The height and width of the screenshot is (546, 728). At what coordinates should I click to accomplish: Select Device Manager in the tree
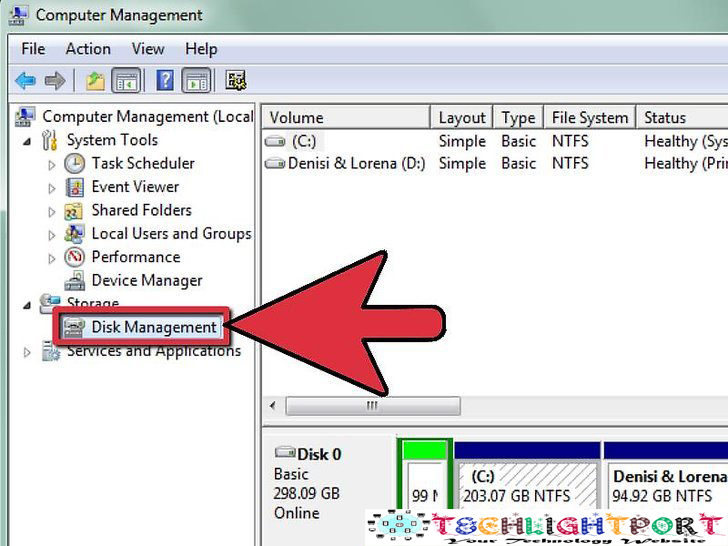point(147,280)
